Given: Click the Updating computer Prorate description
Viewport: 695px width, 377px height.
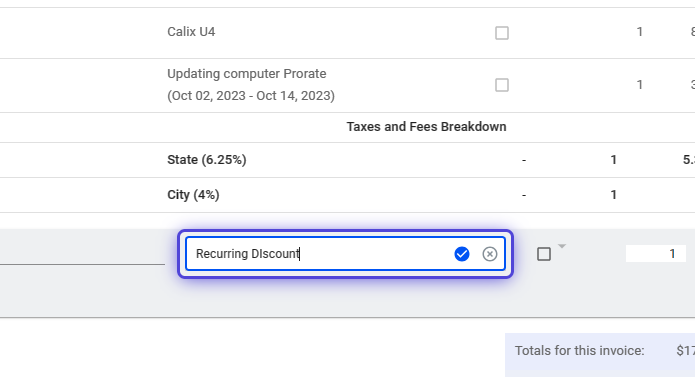Looking at the screenshot, I should point(246,74).
